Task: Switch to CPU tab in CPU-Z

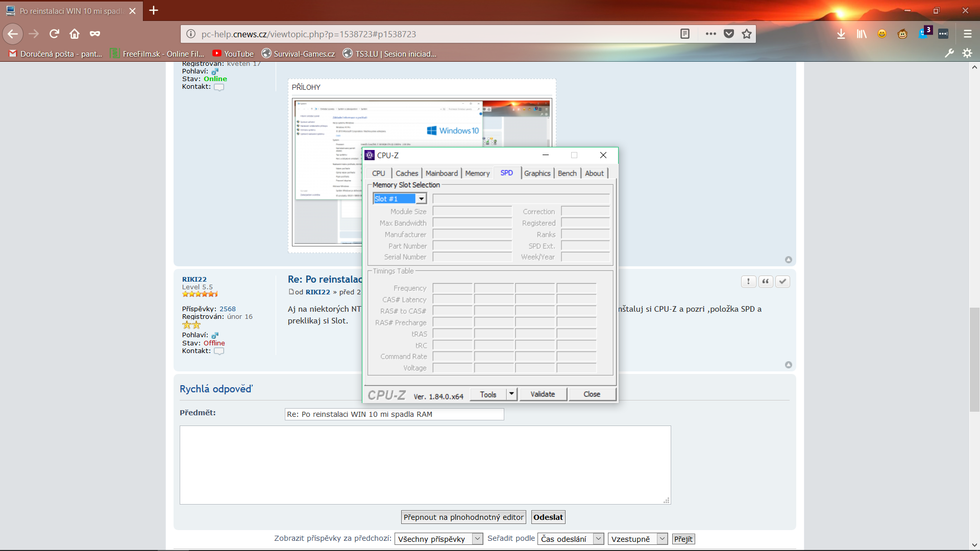Action: pyautogui.click(x=379, y=173)
